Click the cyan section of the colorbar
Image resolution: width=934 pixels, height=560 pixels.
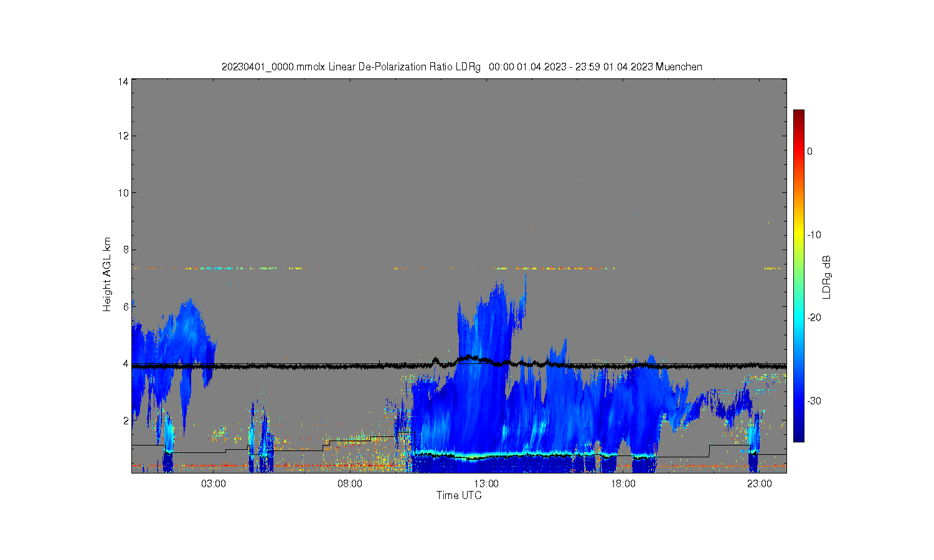(798, 317)
